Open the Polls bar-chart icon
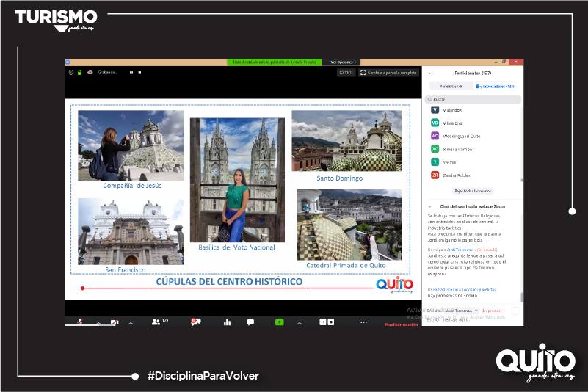588x392 pixels. pos(227,322)
